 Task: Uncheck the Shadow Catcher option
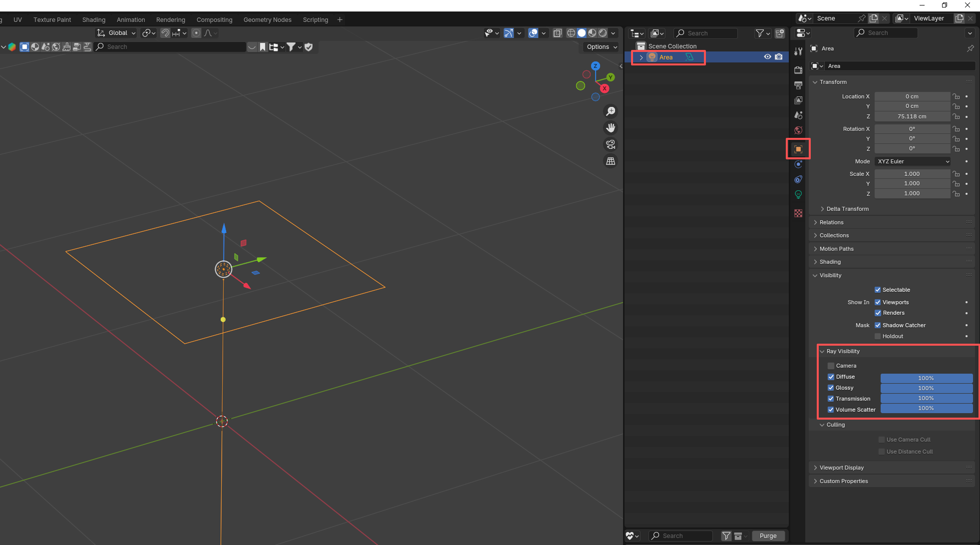click(x=878, y=325)
